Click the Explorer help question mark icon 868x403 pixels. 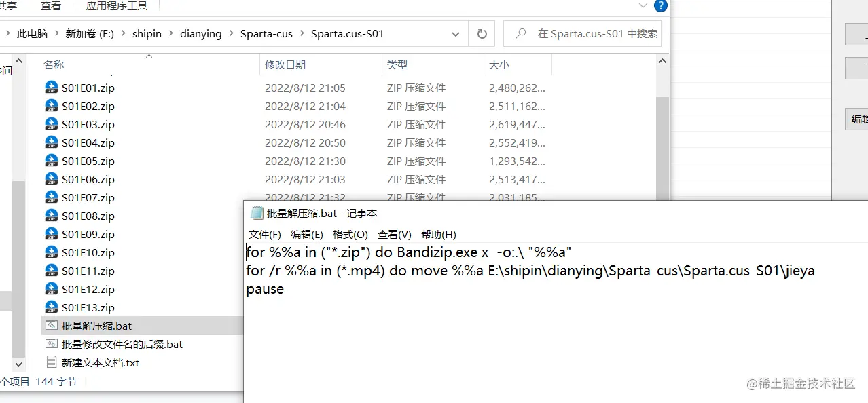660,6
